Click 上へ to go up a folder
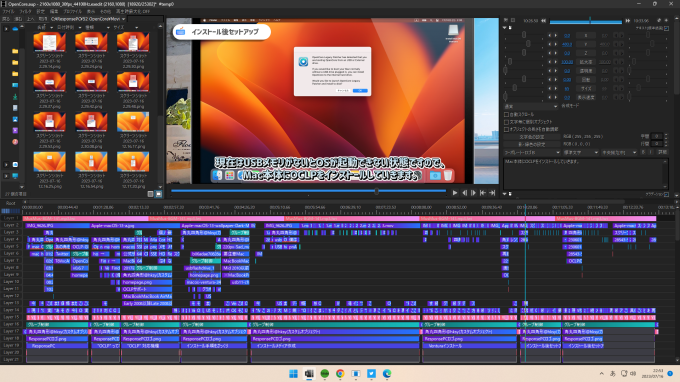 [30, 19]
